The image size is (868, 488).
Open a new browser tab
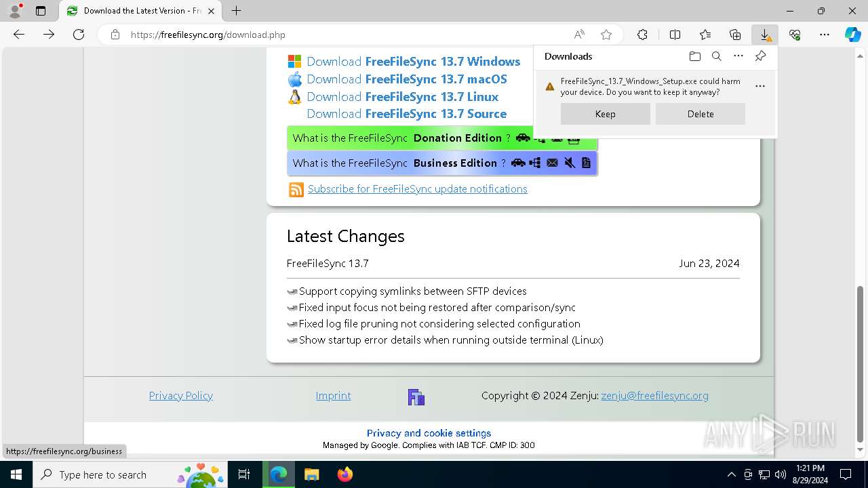[x=236, y=11]
